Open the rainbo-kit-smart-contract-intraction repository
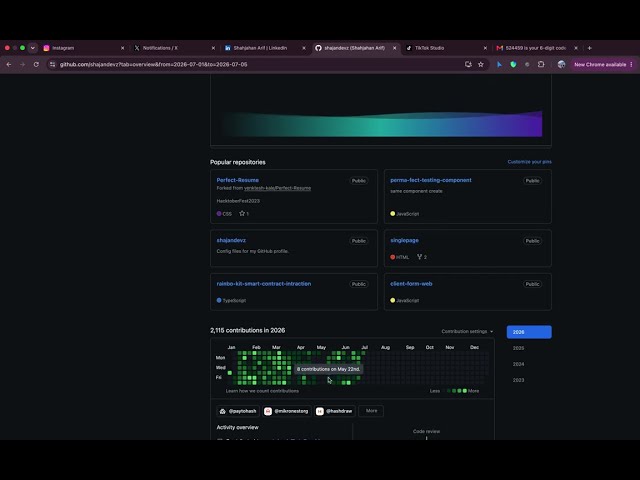The width and height of the screenshot is (640, 480). pyautogui.click(x=264, y=284)
